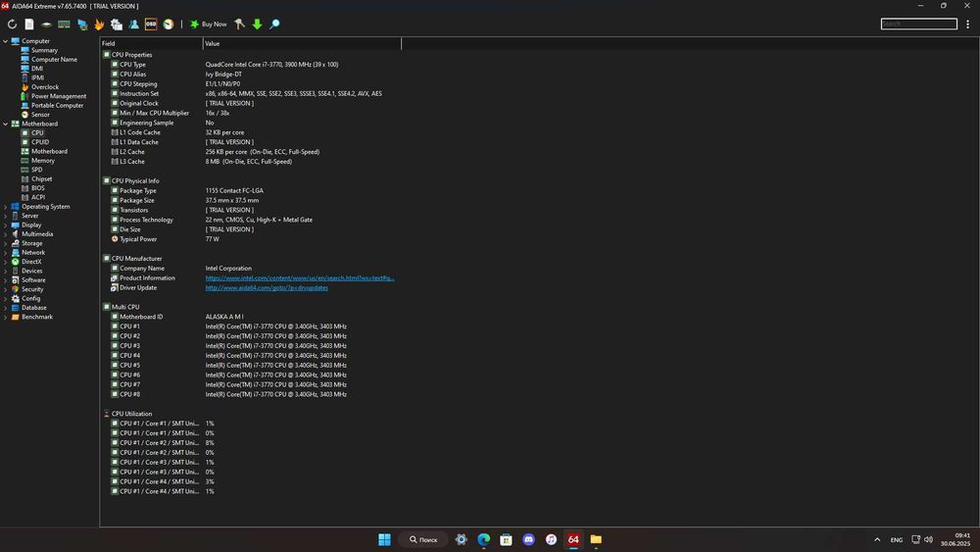Launch the Disk Benchmark toolbar icon
Viewport: 980px width, 552px height.
pos(46,25)
